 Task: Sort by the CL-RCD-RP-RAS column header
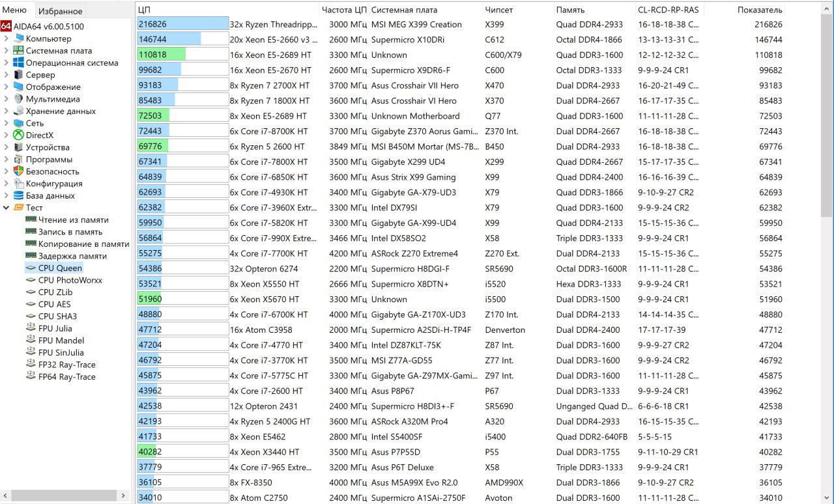point(669,10)
